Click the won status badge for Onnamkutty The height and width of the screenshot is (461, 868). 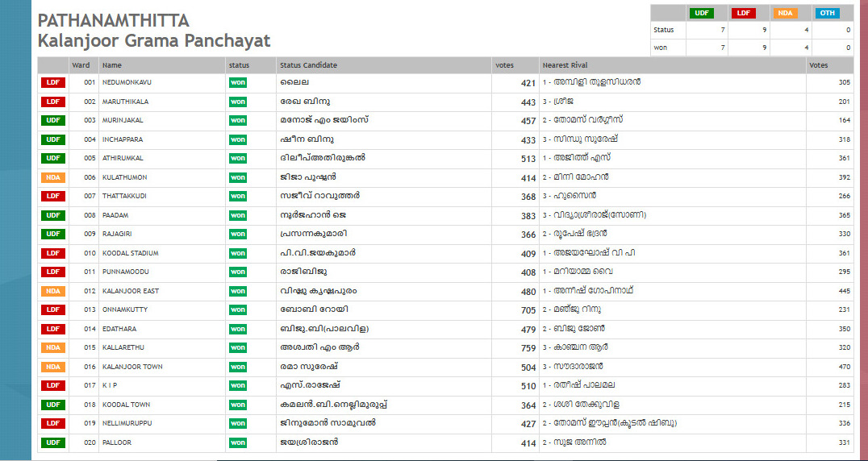(x=237, y=310)
